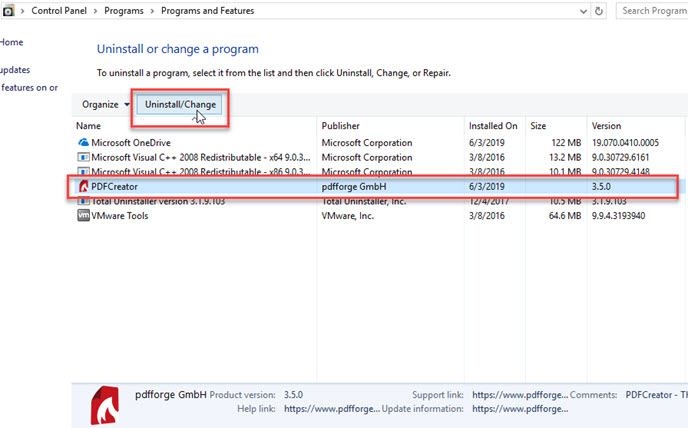
Task: Click large PDFCreator icon in details pane
Action: (x=105, y=405)
